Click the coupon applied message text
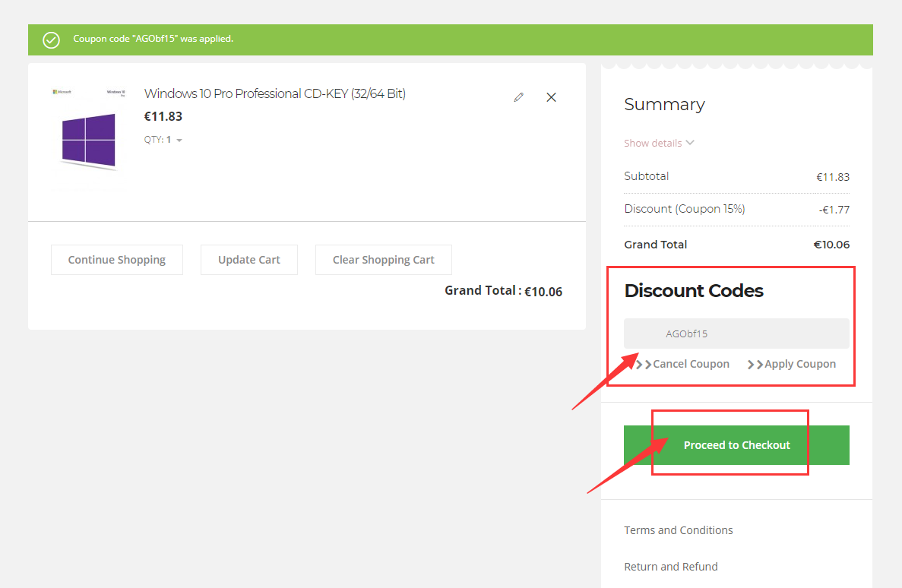 click(x=153, y=39)
